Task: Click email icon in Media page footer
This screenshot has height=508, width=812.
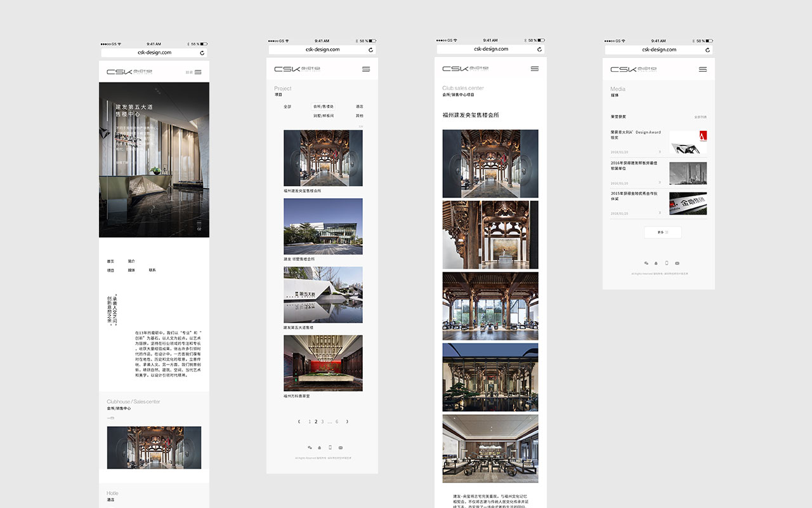Action: [x=677, y=263]
